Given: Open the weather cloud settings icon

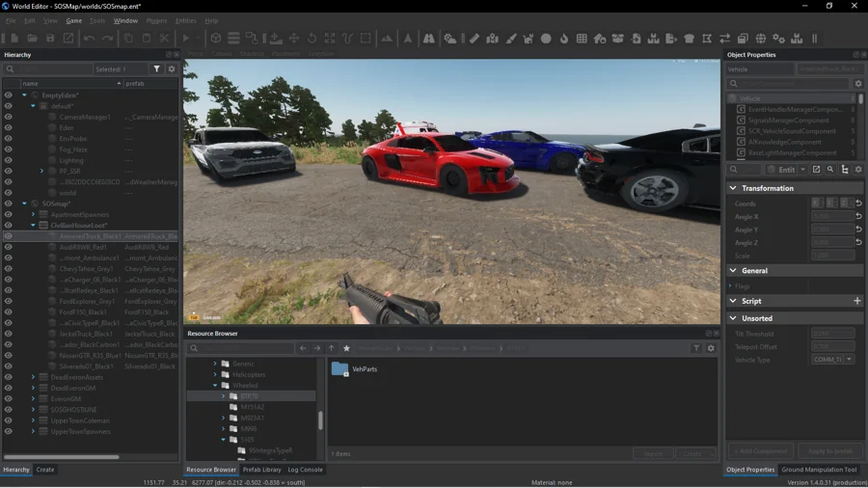Looking at the screenshot, I should point(450,39).
